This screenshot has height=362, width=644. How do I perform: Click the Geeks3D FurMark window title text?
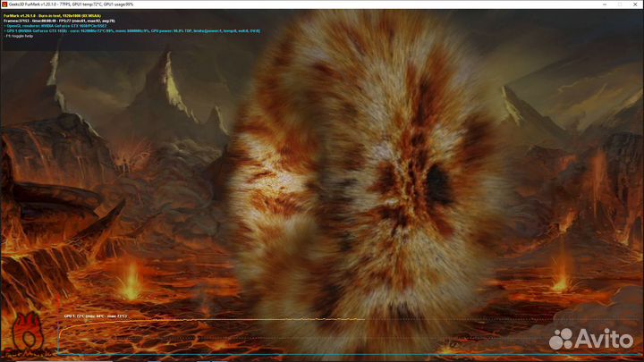pos(63,4)
